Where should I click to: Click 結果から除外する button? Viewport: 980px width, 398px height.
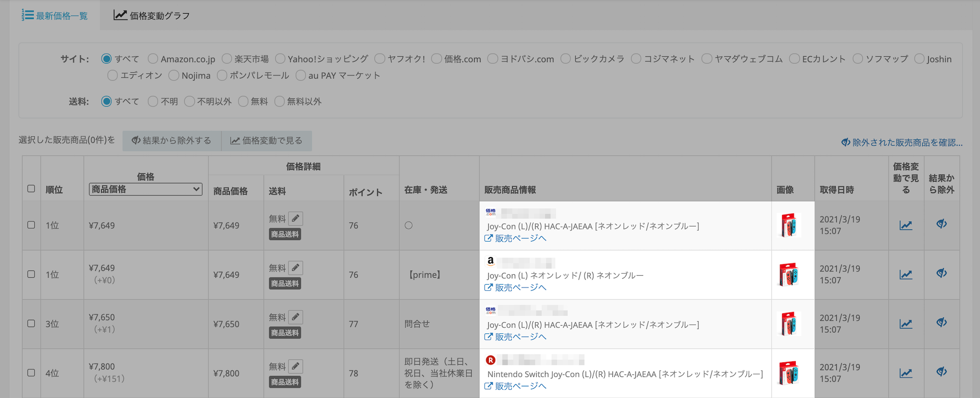point(172,141)
